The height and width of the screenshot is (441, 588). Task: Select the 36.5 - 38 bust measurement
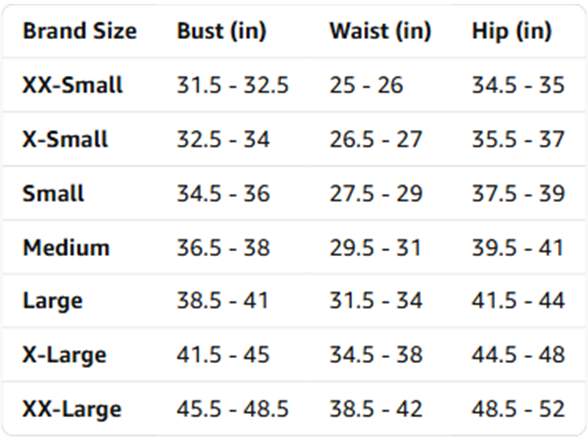pos(224,248)
